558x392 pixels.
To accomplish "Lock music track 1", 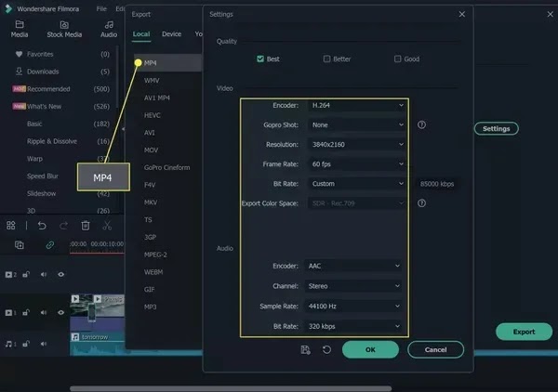I will (x=26, y=344).
